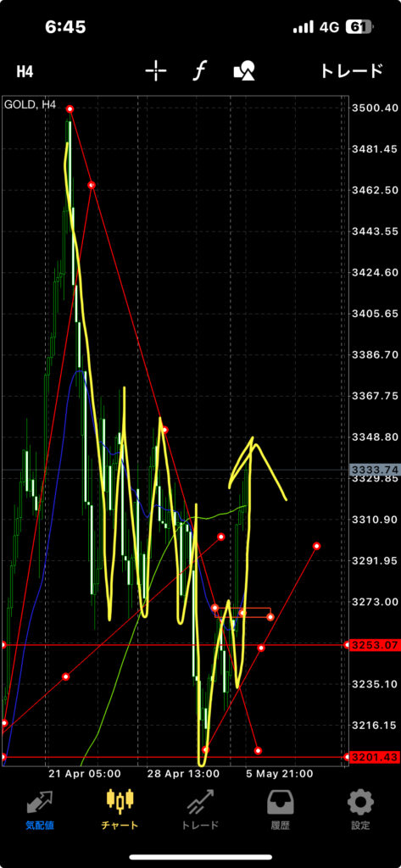Change the H4 timeframe selector

pyautogui.click(x=25, y=71)
